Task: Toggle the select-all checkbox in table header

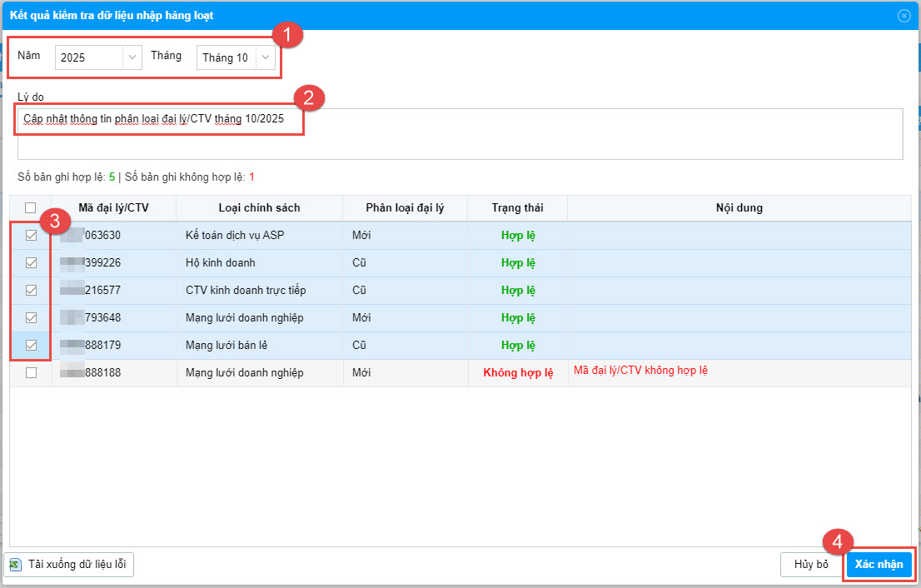Action: pos(31,207)
